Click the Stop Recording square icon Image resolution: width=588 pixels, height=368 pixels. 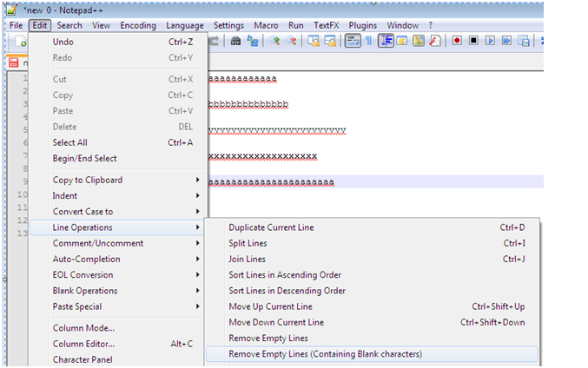click(473, 40)
